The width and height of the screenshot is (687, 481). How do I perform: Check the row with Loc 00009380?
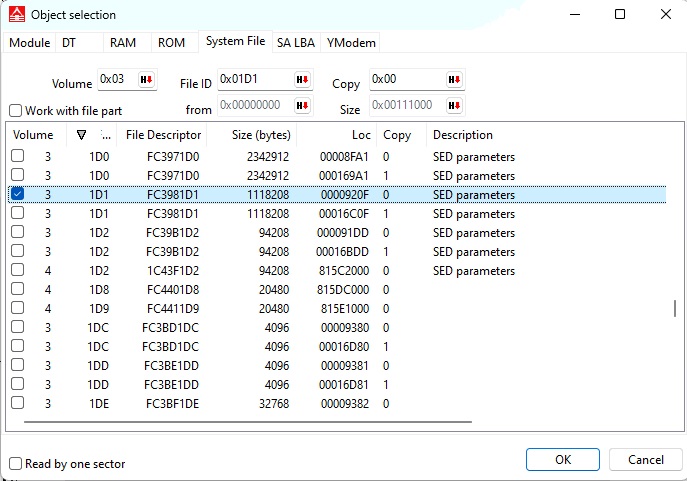click(18, 327)
